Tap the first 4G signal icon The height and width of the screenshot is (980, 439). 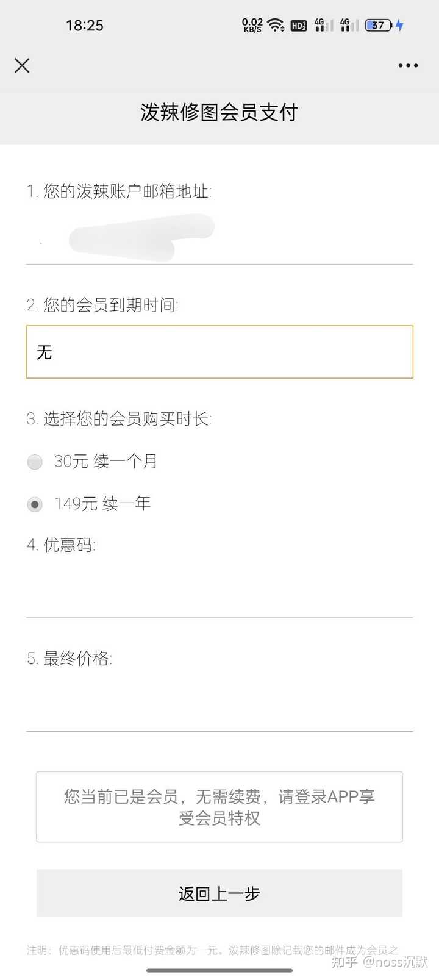point(324,25)
